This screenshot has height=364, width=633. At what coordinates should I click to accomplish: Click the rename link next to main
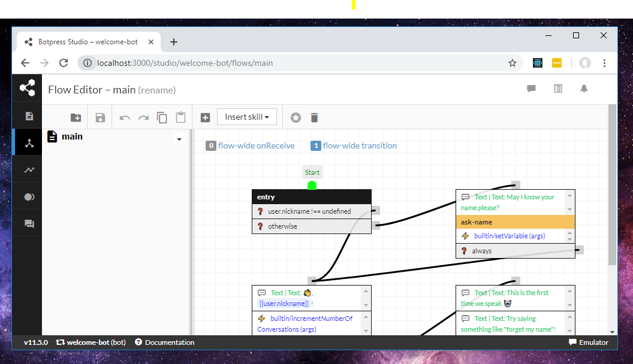click(157, 90)
